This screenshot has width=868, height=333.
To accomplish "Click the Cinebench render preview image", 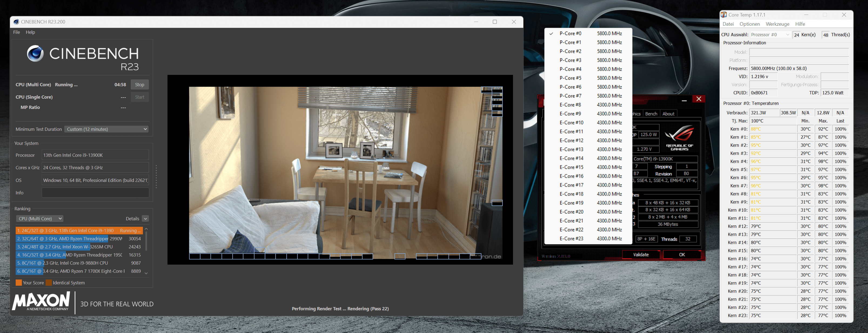I will (346, 173).
